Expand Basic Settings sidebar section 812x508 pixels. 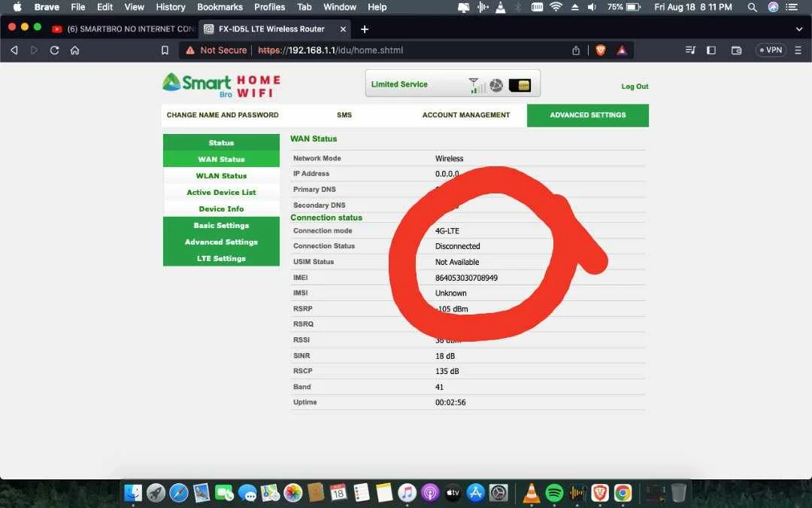coord(221,226)
